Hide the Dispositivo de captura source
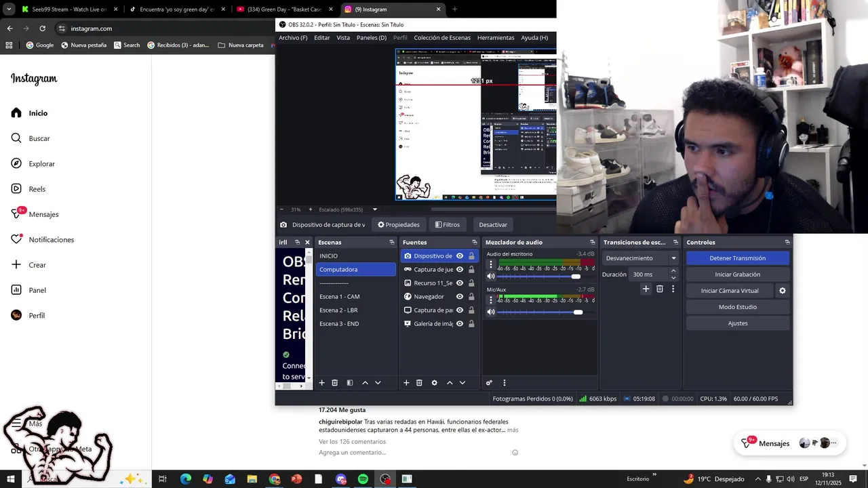The image size is (868, 488). 460,256
